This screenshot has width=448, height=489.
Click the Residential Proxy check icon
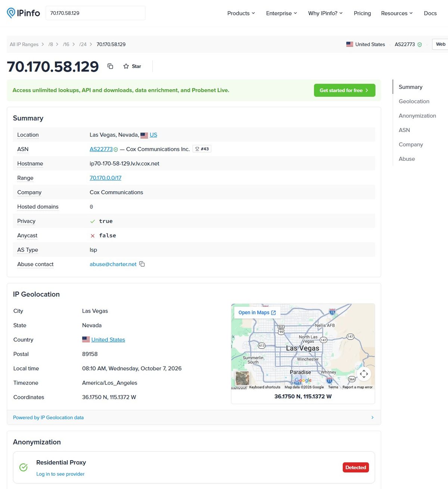coord(24,467)
